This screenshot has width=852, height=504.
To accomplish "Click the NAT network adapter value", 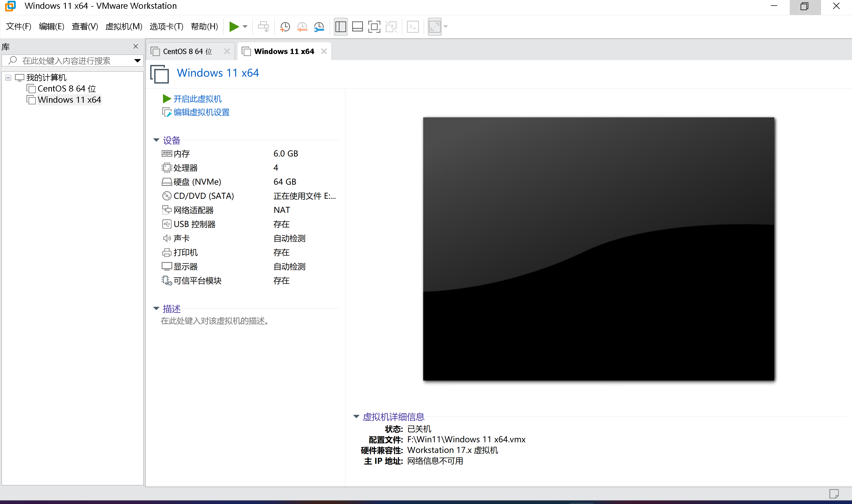I will pos(282,210).
